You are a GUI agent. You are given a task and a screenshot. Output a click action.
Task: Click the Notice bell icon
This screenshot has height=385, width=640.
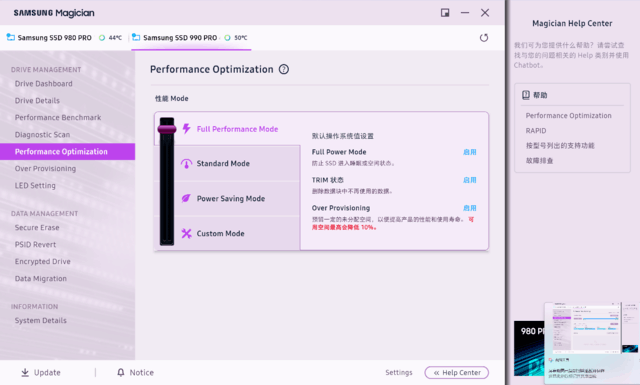[x=121, y=372]
